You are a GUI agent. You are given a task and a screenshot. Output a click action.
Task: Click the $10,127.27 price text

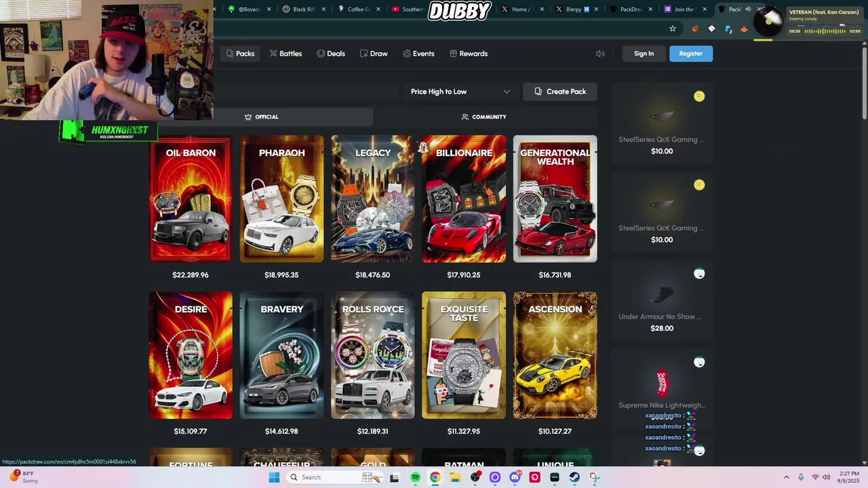555,431
